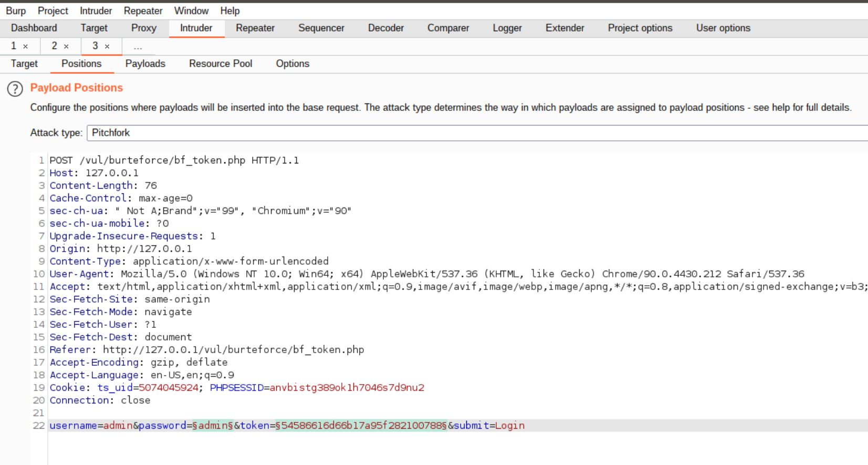Open the Intruder Options sub-tab
The height and width of the screenshot is (465, 868).
[292, 64]
